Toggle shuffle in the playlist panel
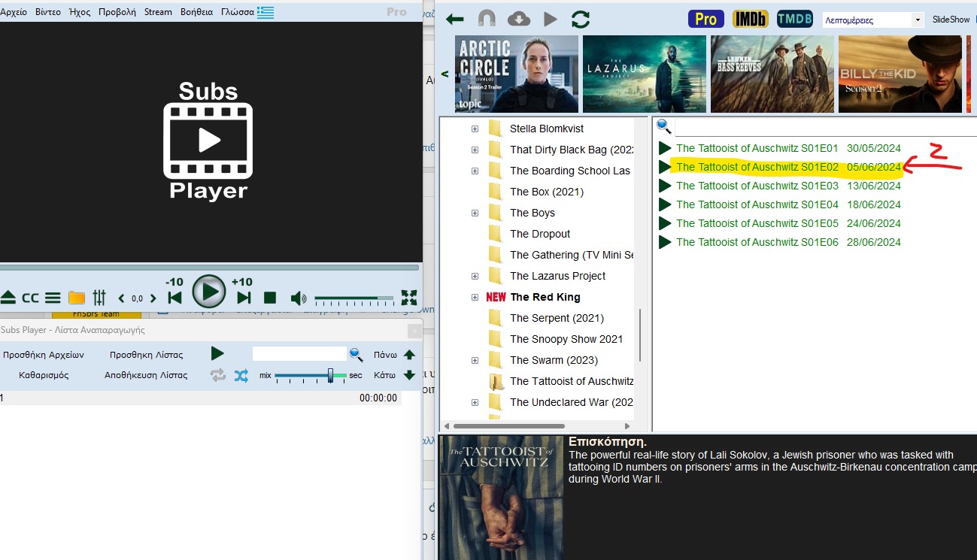The height and width of the screenshot is (560, 977). pos(241,375)
